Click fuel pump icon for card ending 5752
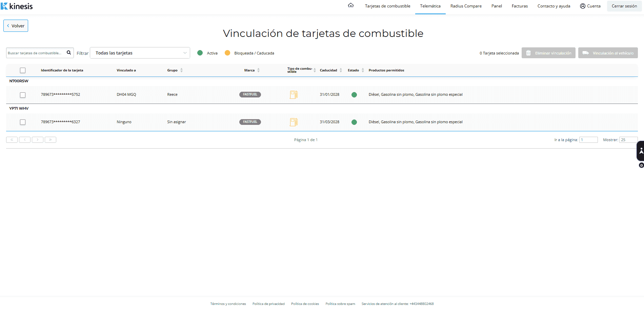 point(294,94)
